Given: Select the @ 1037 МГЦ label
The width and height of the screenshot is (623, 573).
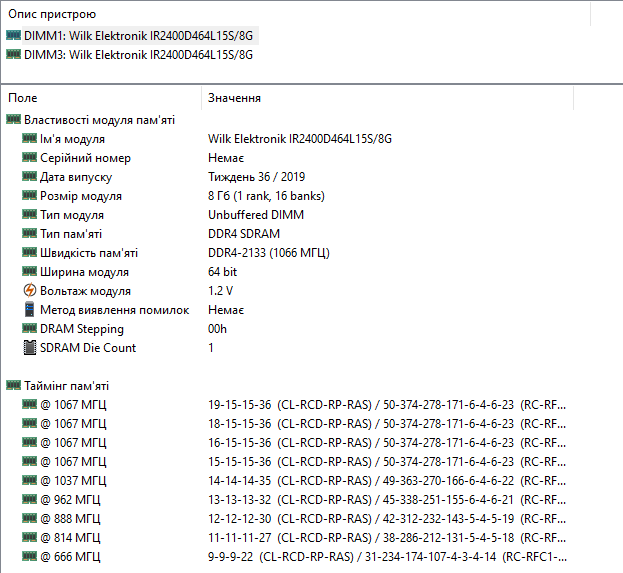Looking at the screenshot, I should tap(73, 481).
